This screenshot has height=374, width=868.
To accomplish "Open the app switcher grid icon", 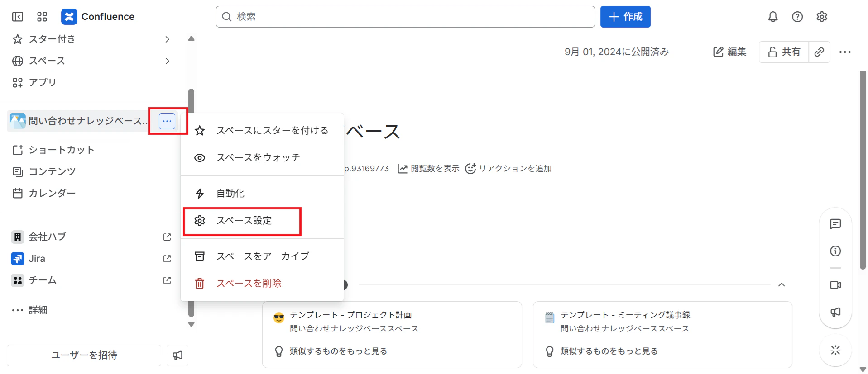I will pos(42,17).
